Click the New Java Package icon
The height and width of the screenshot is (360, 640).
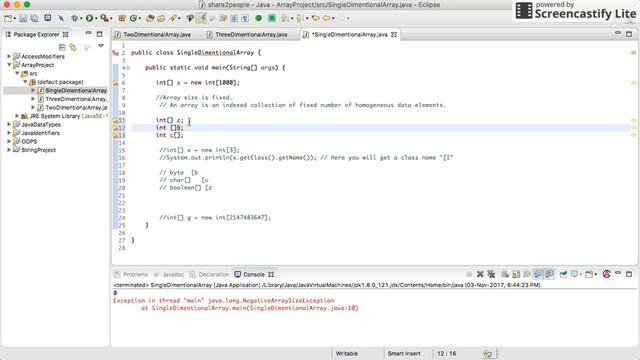pos(122,18)
